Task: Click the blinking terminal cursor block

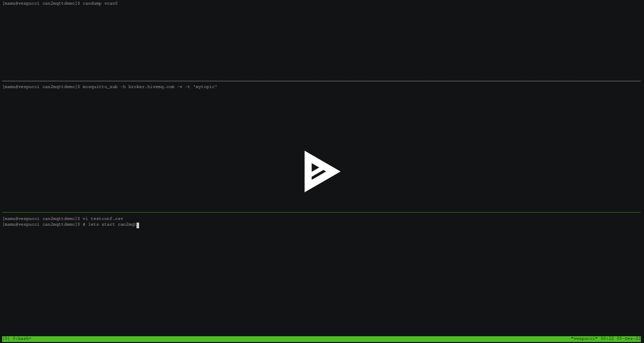Action: (138, 225)
